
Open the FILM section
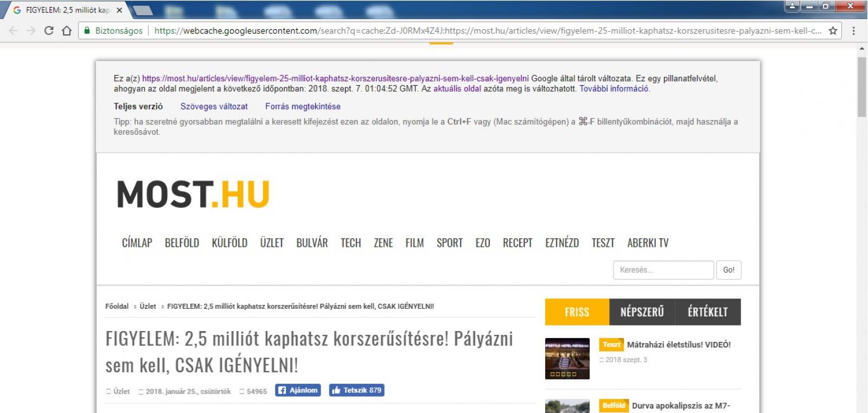click(x=414, y=243)
